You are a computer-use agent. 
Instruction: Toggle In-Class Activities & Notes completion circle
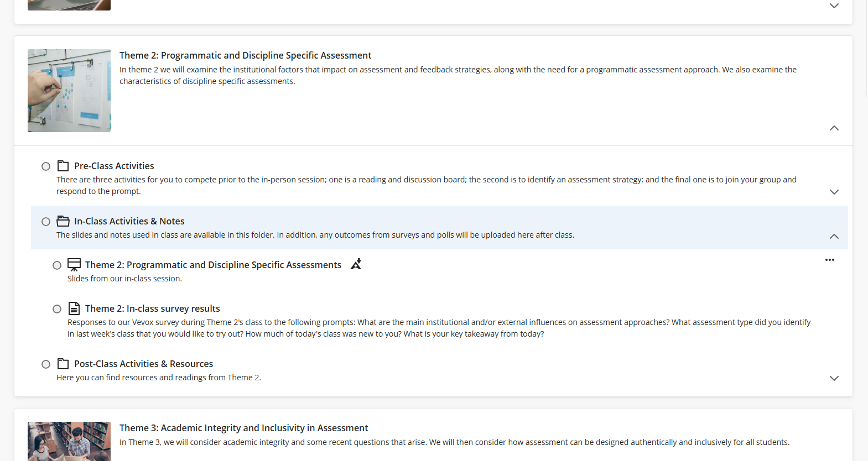click(x=46, y=222)
